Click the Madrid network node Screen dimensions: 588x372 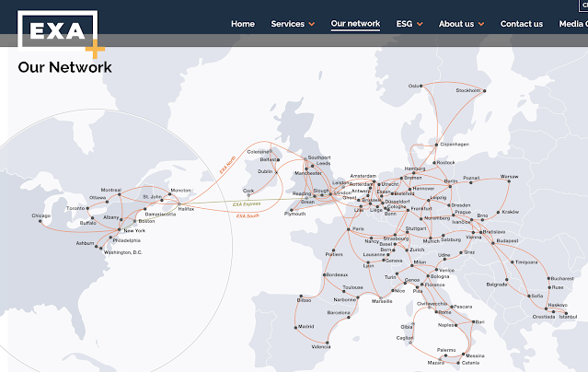[296, 327]
